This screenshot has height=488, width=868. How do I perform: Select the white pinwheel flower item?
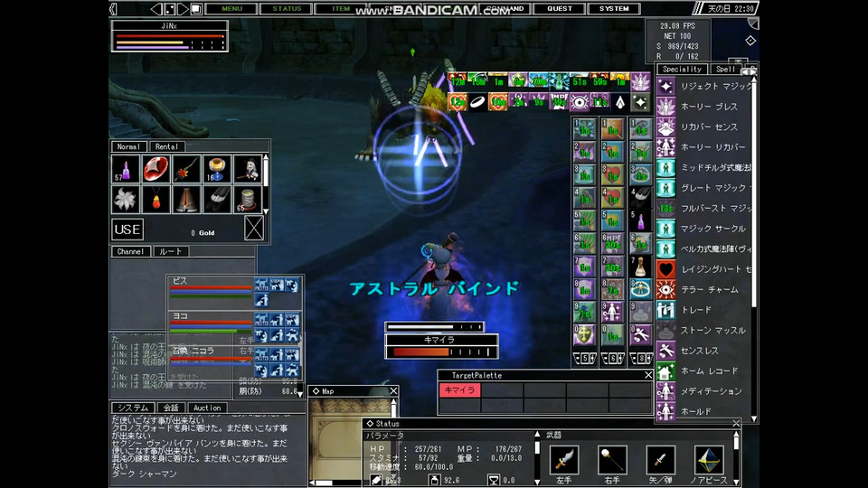(x=126, y=199)
